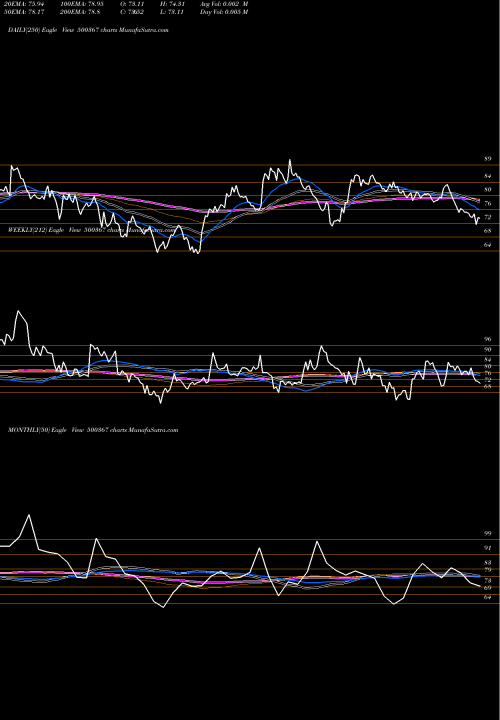This screenshot has height=720, width=500.
Task: Click the WEEKLY(212) Eagle View chart title
Action: click(x=91, y=230)
